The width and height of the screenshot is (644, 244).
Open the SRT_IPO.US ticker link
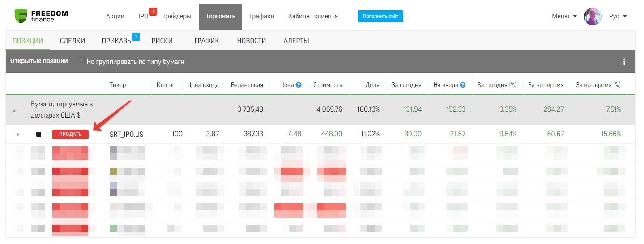(x=127, y=135)
